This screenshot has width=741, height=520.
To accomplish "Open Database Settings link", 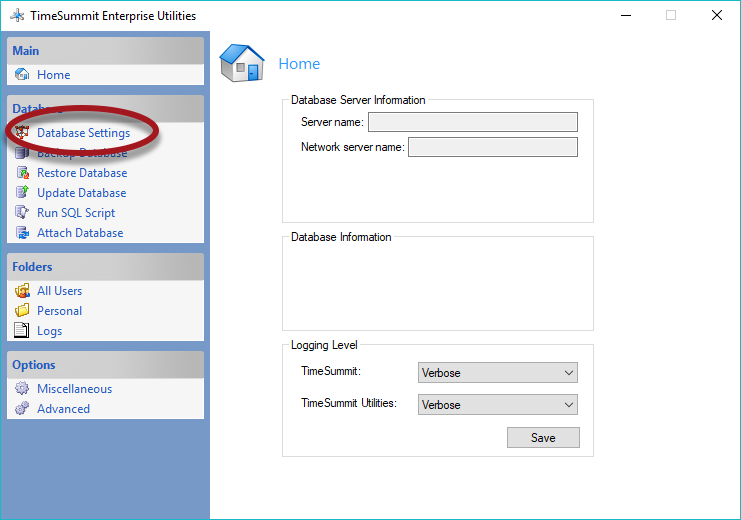I will tap(83, 133).
